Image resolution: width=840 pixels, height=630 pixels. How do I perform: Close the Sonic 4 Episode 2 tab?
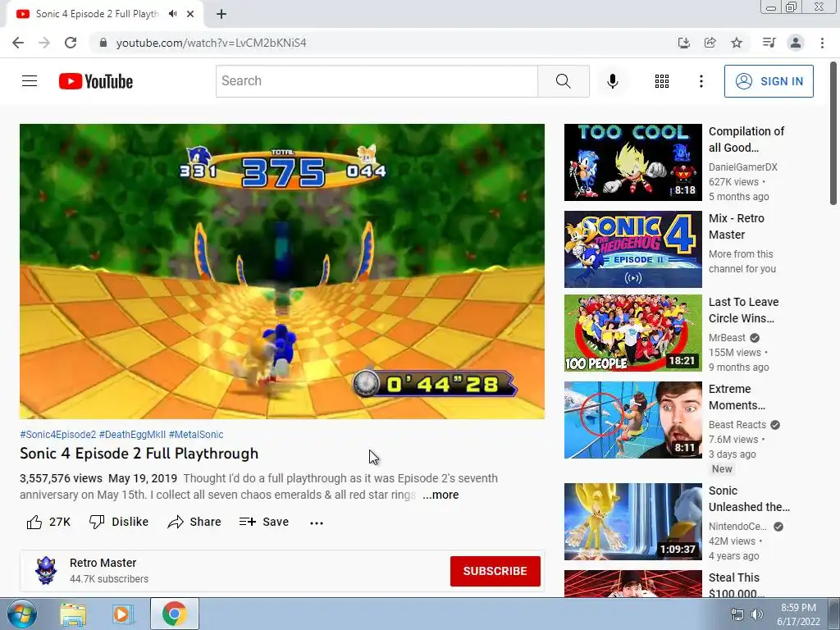[190, 14]
